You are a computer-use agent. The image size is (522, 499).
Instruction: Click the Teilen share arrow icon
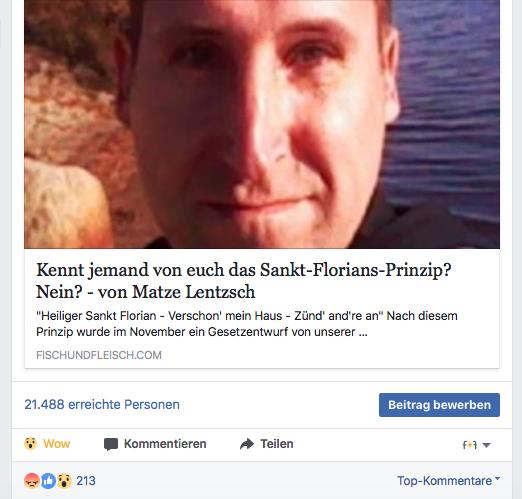click(x=247, y=444)
